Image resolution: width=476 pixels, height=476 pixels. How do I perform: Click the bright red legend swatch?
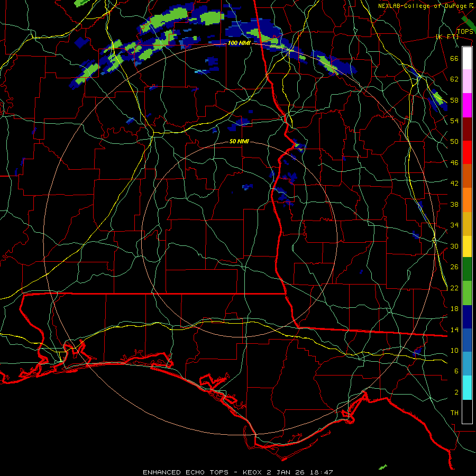click(467, 152)
